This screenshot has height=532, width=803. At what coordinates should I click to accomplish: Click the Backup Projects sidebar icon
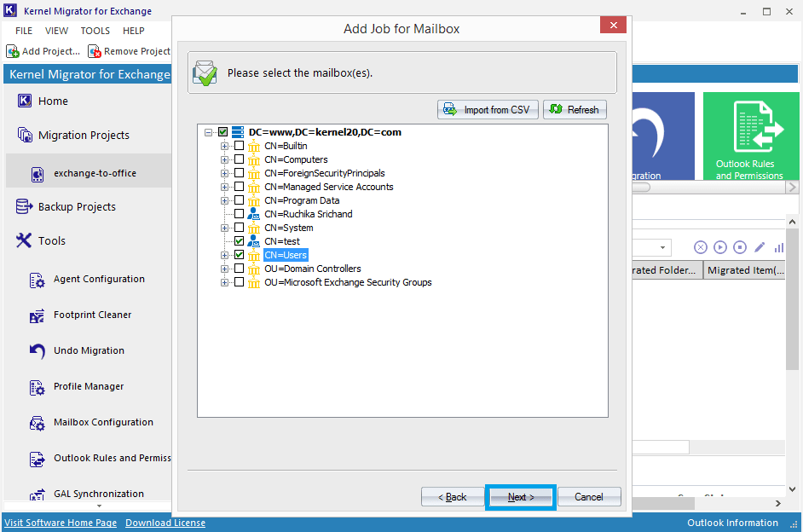(25, 207)
